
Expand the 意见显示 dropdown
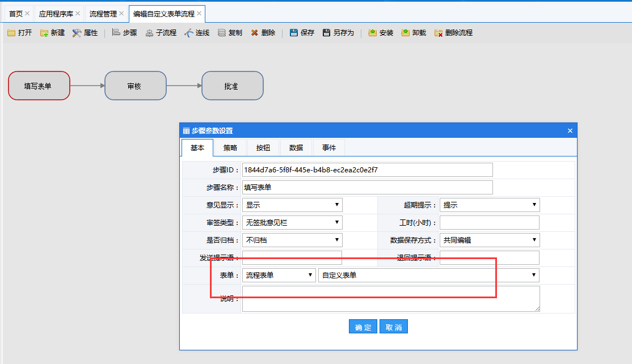point(292,205)
